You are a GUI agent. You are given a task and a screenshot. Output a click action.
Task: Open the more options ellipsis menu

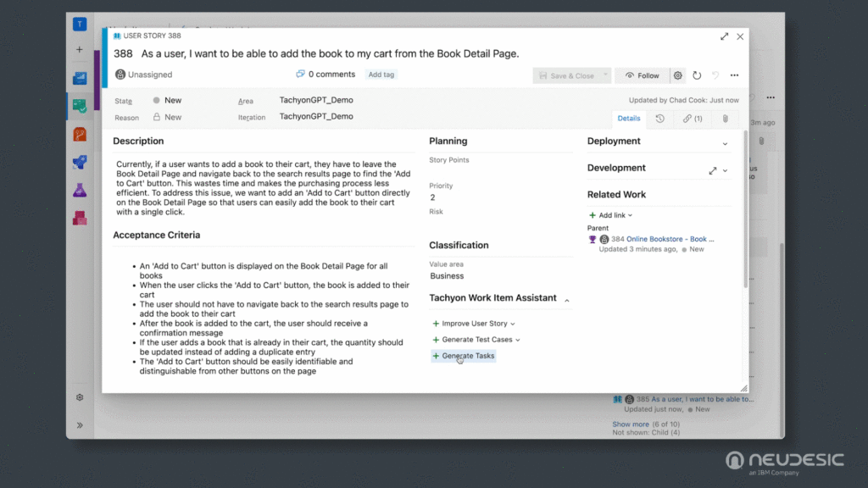734,75
